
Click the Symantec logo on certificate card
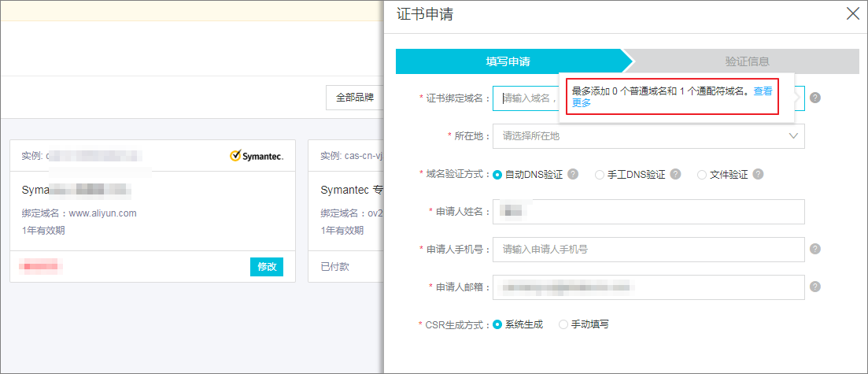click(x=257, y=156)
